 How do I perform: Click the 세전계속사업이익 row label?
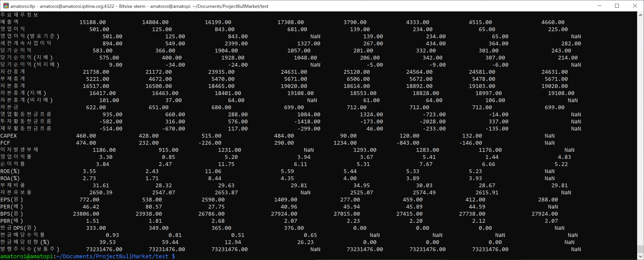(26, 43)
